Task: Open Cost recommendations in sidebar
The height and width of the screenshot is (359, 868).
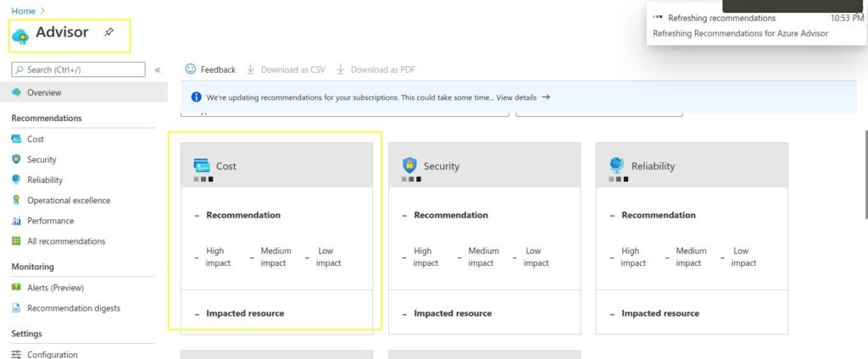Action: [36, 139]
